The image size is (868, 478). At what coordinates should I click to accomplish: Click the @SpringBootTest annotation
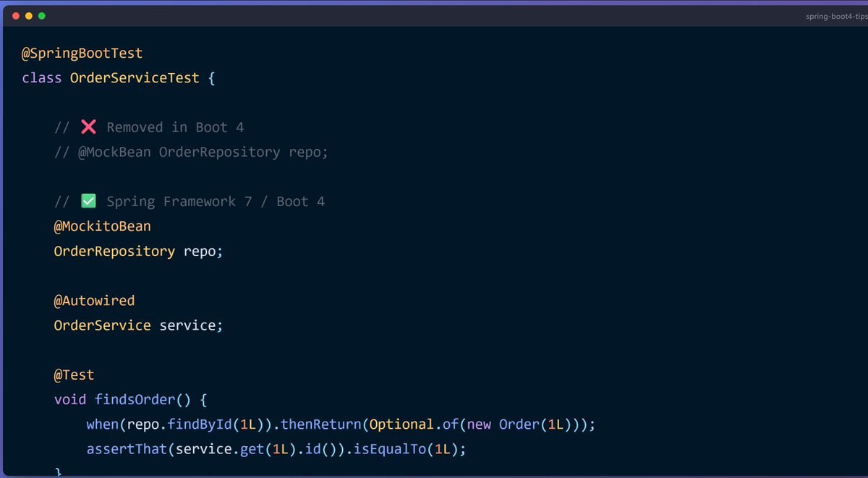point(82,54)
